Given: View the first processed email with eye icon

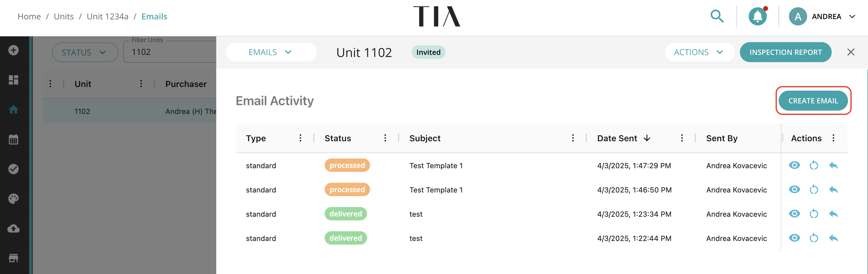Looking at the screenshot, I should pyautogui.click(x=794, y=165).
